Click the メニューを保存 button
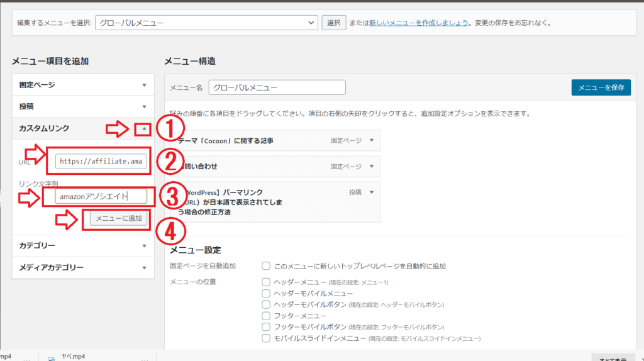Viewport: 644px width, 361px height. 601,87
